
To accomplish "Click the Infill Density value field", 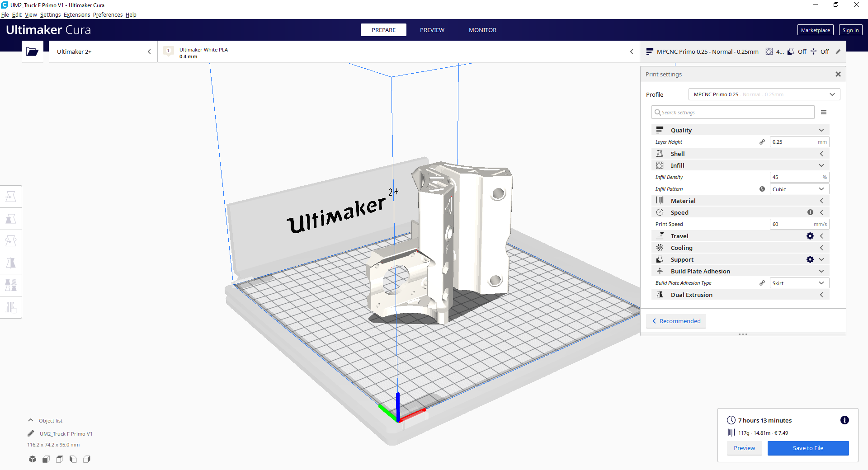I will click(x=799, y=177).
